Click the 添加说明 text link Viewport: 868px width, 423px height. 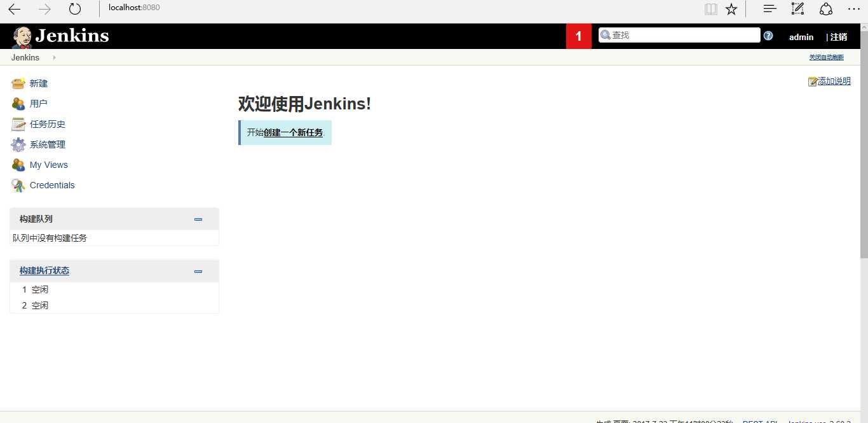(834, 81)
